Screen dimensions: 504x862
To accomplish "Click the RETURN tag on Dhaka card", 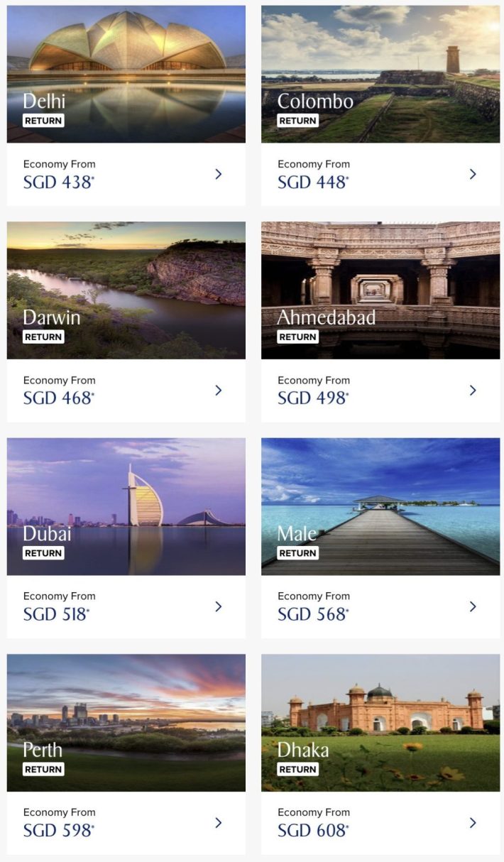I will tap(297, 769).
